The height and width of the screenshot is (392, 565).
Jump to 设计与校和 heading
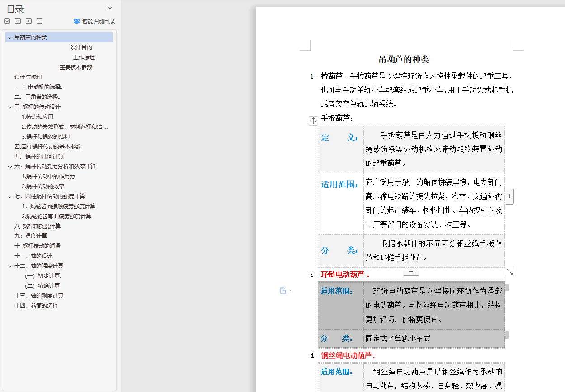point(28,77)
